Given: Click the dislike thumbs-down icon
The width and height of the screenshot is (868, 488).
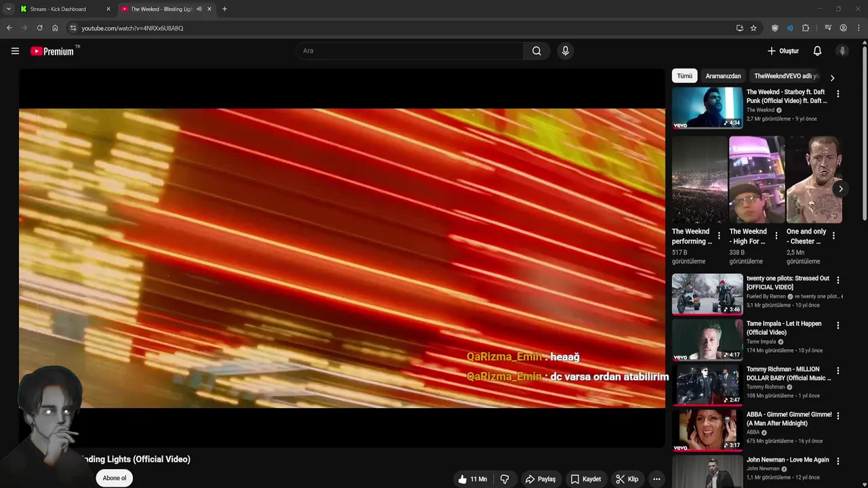Looking at the screenshot, I should coord(505,479).
